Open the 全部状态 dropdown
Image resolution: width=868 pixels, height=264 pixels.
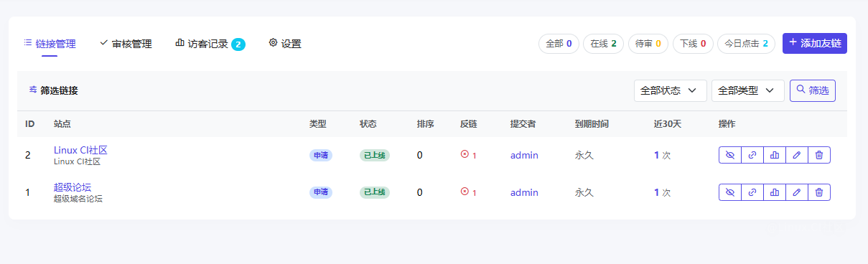click(671, 90)
